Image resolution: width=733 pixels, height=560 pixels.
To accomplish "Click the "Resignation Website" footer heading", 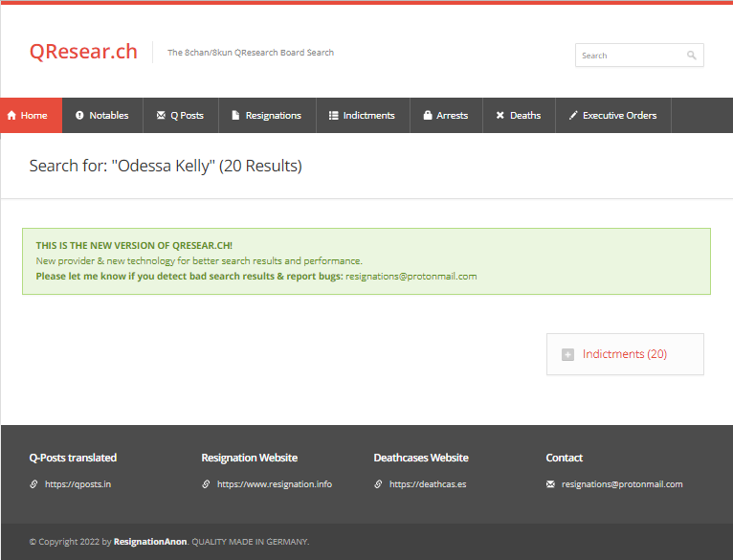I will 249,458.
